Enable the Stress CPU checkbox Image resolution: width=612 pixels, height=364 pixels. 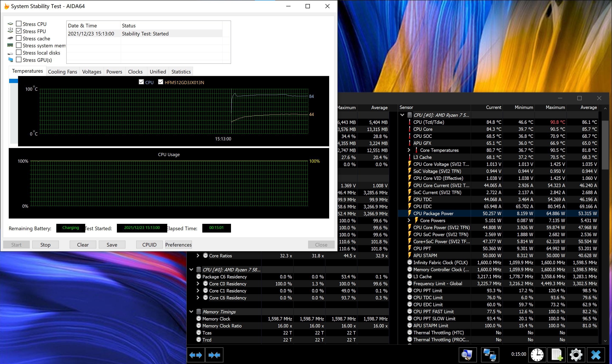pos(19,24)
